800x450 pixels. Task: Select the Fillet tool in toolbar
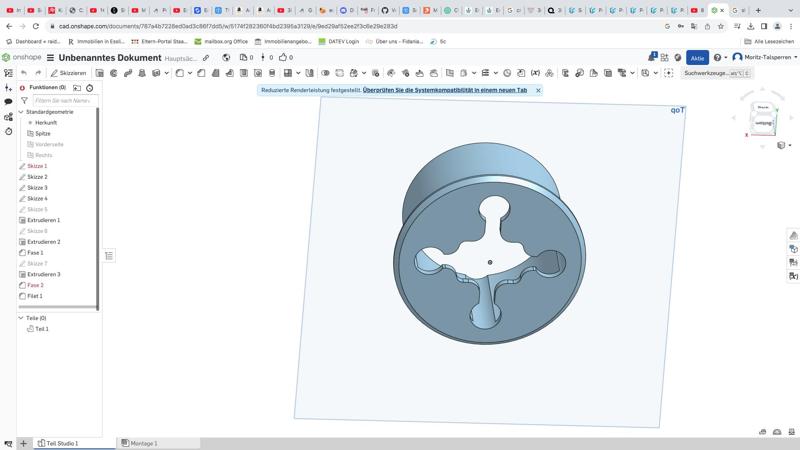pyautogui.click(x=180, y=73)
